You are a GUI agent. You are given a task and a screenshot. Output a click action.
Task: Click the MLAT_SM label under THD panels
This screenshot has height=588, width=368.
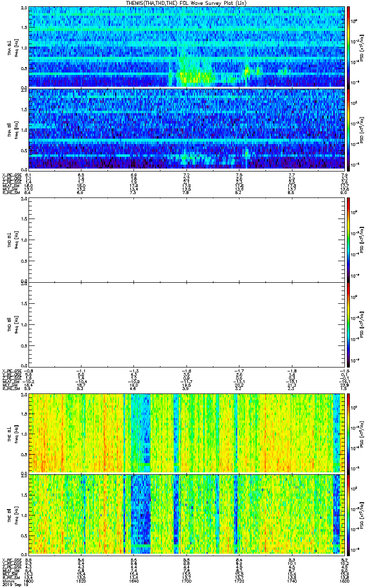(10, 381)
